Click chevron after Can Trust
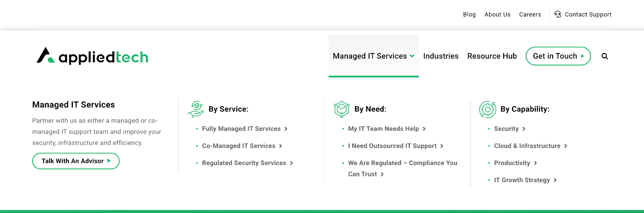This screenshot has width=644, height=213. pos(382,174)
